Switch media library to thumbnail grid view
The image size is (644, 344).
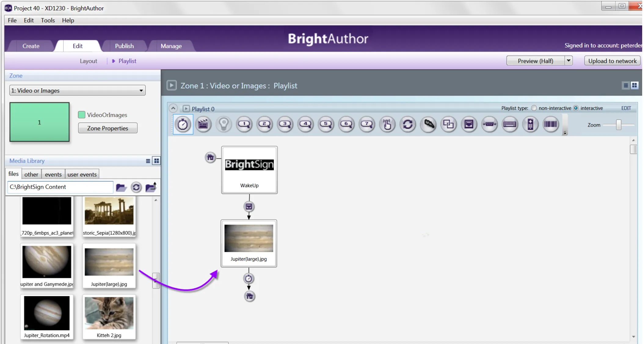pyautogui.click(x=157, y=161)
